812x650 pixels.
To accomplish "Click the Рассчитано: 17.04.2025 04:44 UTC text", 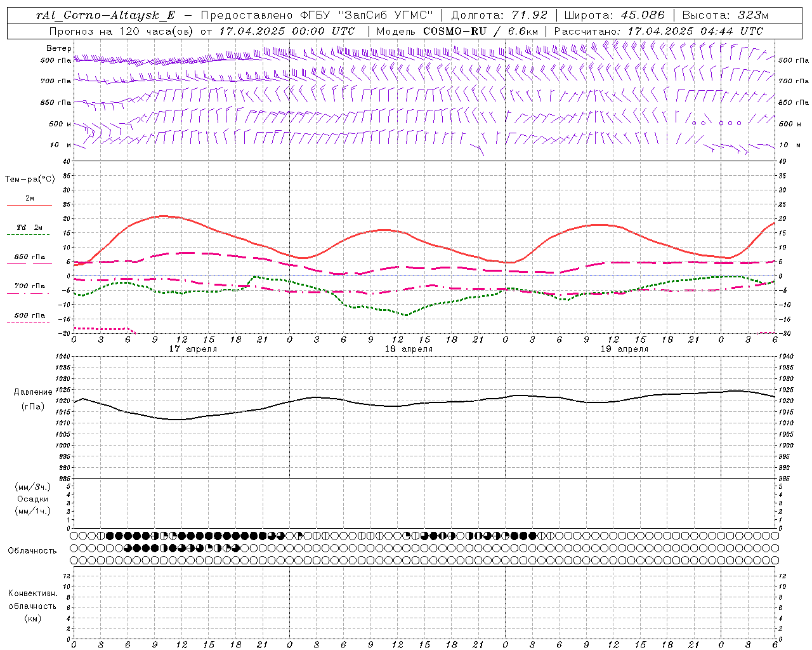I will click(658, 31).
